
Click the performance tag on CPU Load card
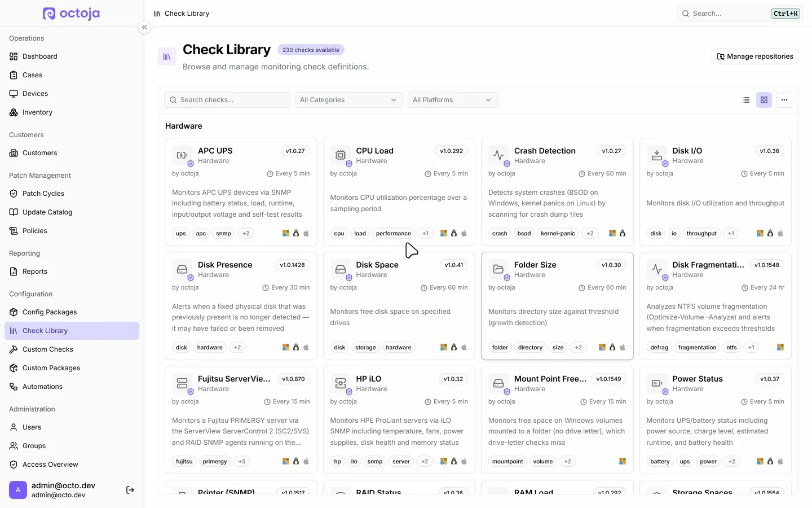tap(394, 233)
